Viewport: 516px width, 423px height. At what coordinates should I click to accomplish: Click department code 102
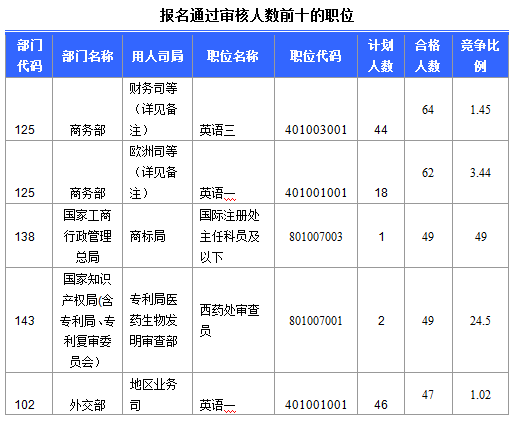coord(24,405)
